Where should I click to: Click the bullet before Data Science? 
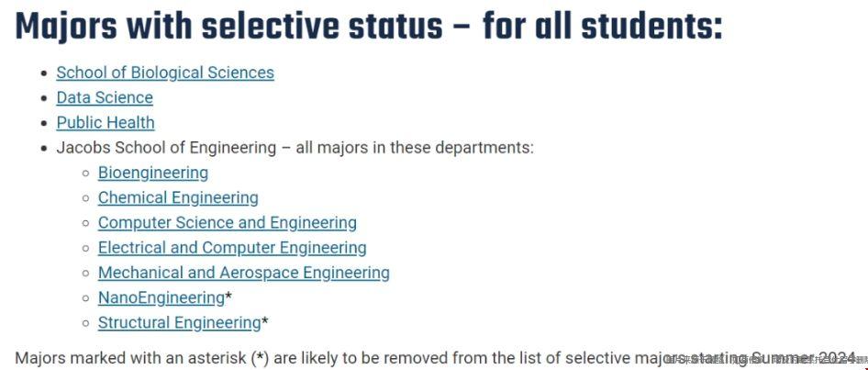pyautogui.click(x=44, y=98)
